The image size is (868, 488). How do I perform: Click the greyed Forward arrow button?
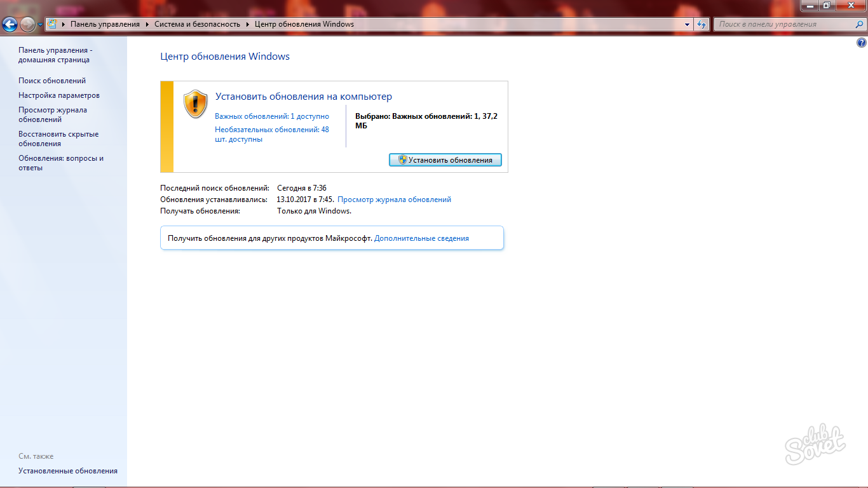pos(27,25)
